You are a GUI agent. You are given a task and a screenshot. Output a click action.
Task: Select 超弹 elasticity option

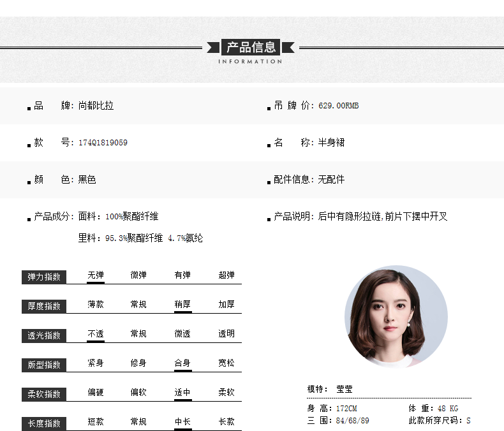226,275
